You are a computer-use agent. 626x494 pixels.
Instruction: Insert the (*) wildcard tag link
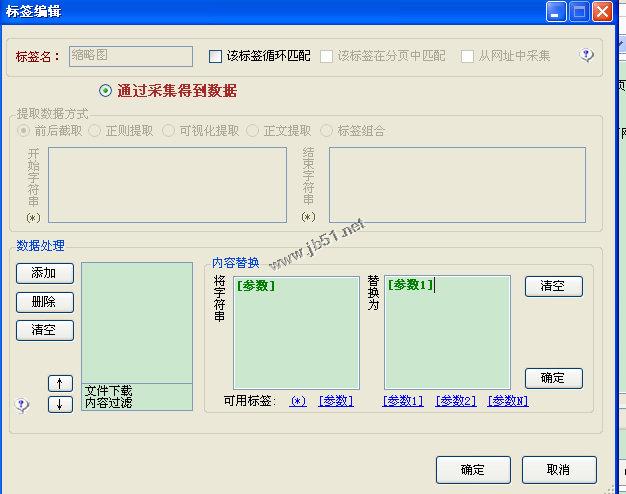(298, 401)
